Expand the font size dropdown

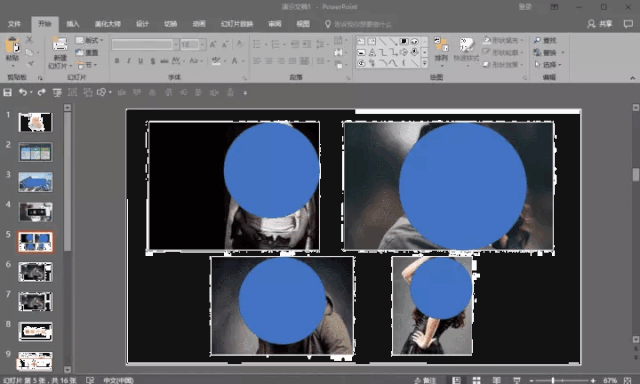click(202, 44)
